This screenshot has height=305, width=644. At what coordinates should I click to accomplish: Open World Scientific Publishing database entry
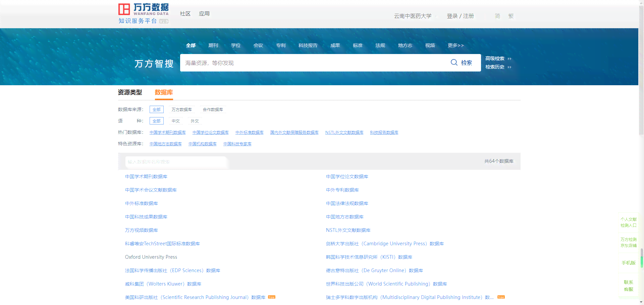(x=386, y=284)
